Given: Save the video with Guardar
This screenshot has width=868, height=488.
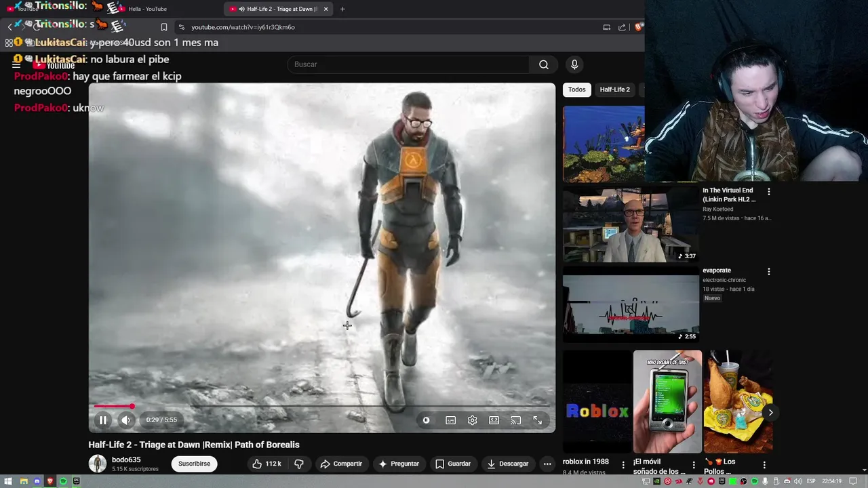Looking at the screenshot, I should (x=453, y=464).
